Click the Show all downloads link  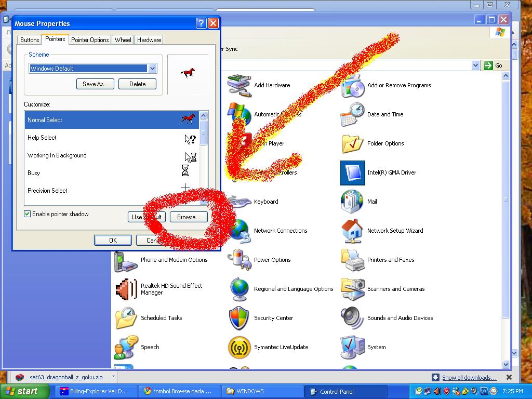point(469,378)
